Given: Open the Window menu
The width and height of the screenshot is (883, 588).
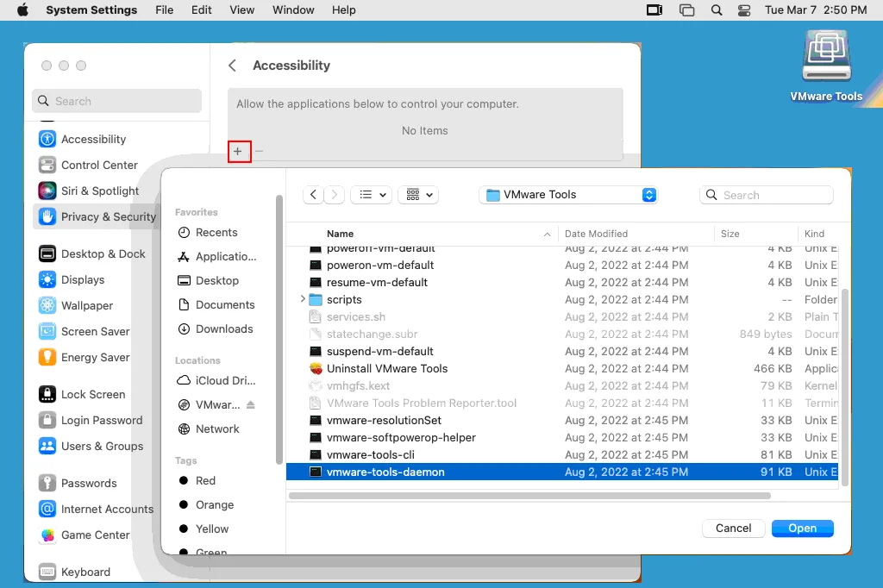Looking at the screenshot, I should coord(293,10).
